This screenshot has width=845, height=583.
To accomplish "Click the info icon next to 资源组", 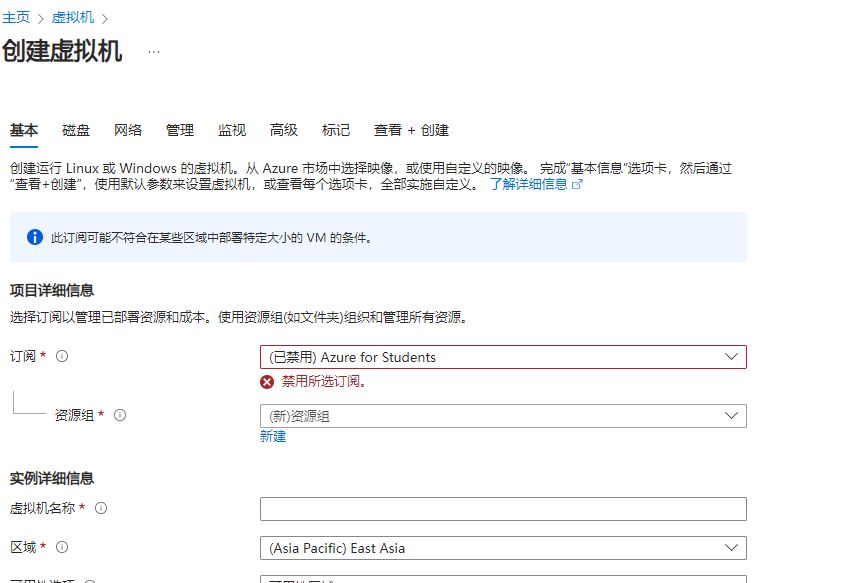I will click(120, 415).
